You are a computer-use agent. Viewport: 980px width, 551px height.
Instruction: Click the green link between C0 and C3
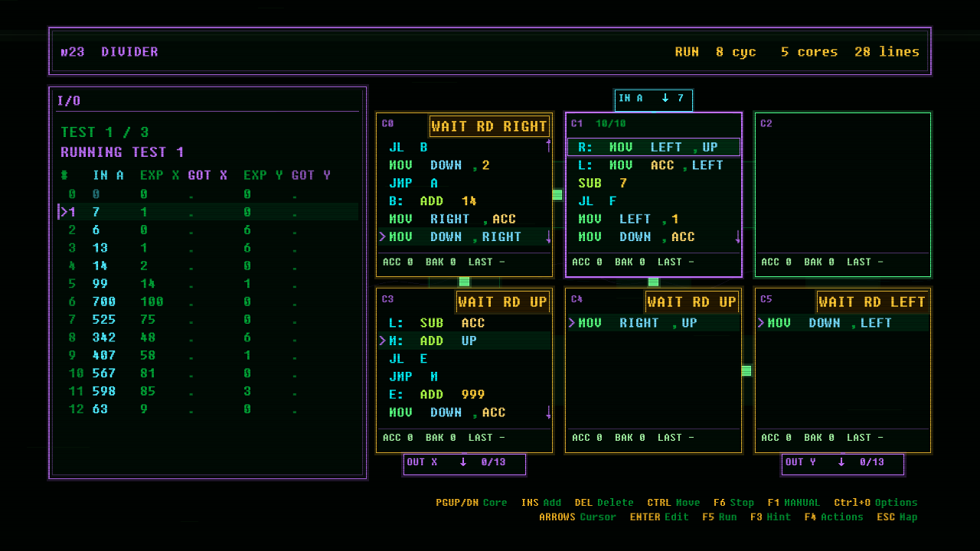click(x=464, y=282)
